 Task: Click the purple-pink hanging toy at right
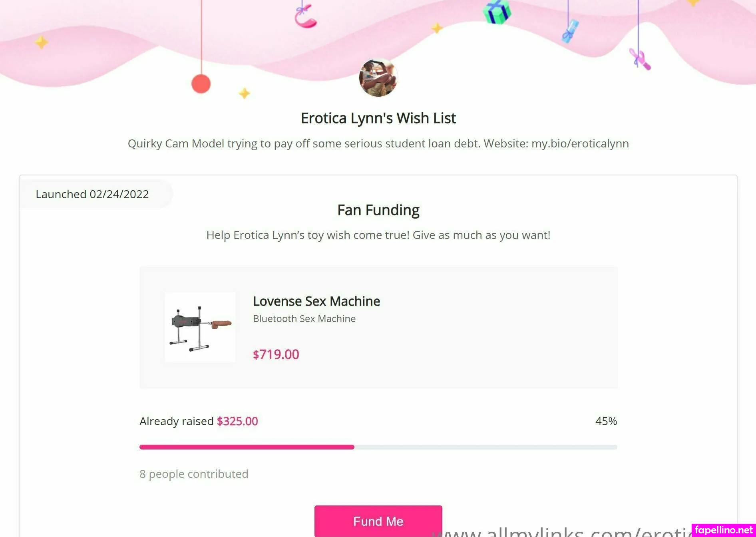[640, 60]
